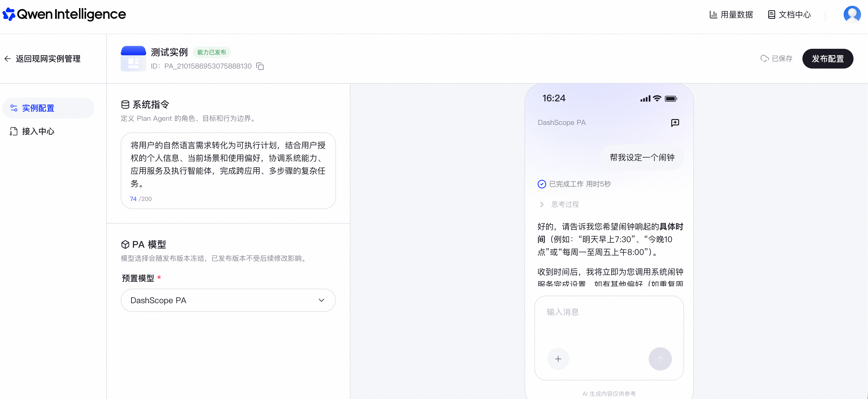Click the DashScope PA chat title
The width and height of the screenshot is (868, 399).
point(561,123)
